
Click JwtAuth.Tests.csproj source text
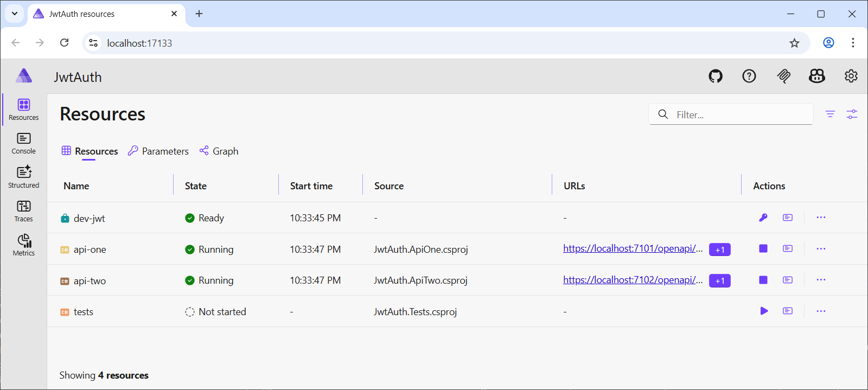click(416, 312)
